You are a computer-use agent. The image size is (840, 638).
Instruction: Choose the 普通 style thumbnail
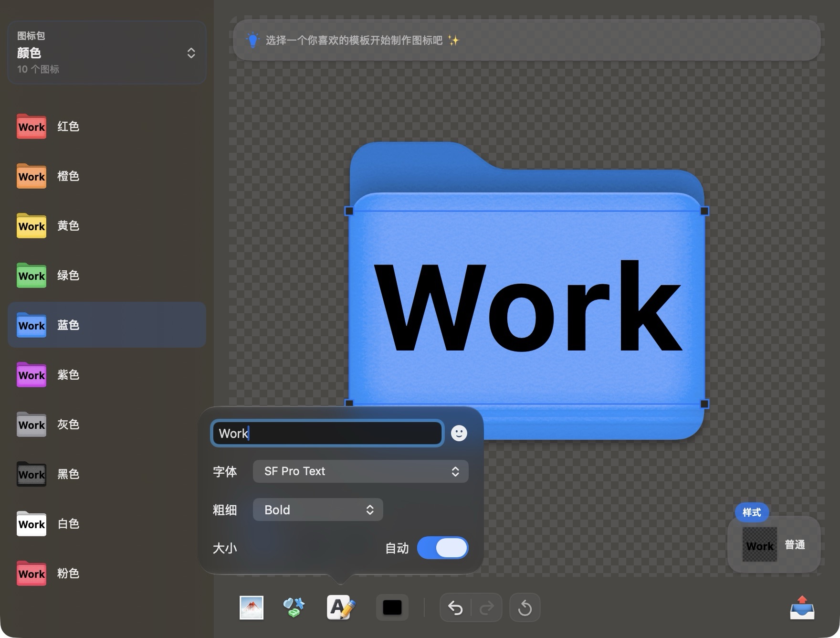pyautogui.click(x=760, y=545)
